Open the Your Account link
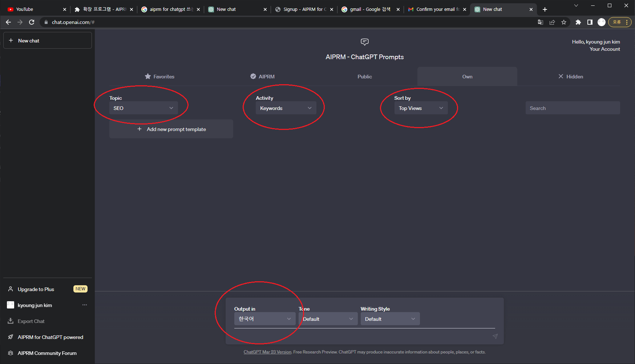The image size is (635, 364). pyautogui.click(x=604, y=49)
